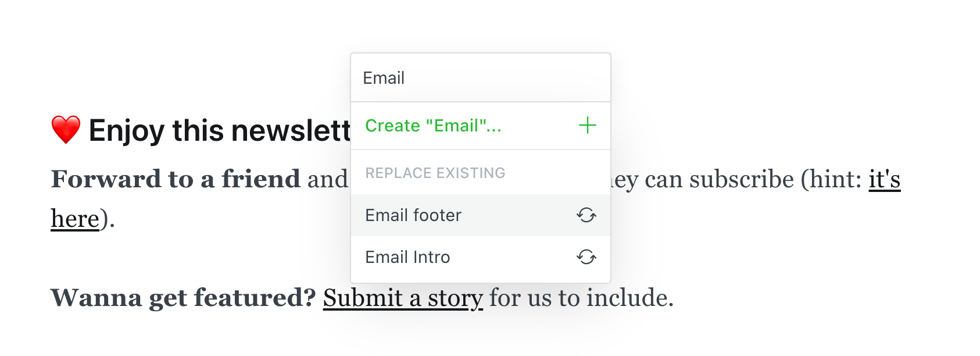Image resolution: width=980 pixels, height=356 pixels.
Task: Click replace icon beside Email footer
Action: [586, 215]
